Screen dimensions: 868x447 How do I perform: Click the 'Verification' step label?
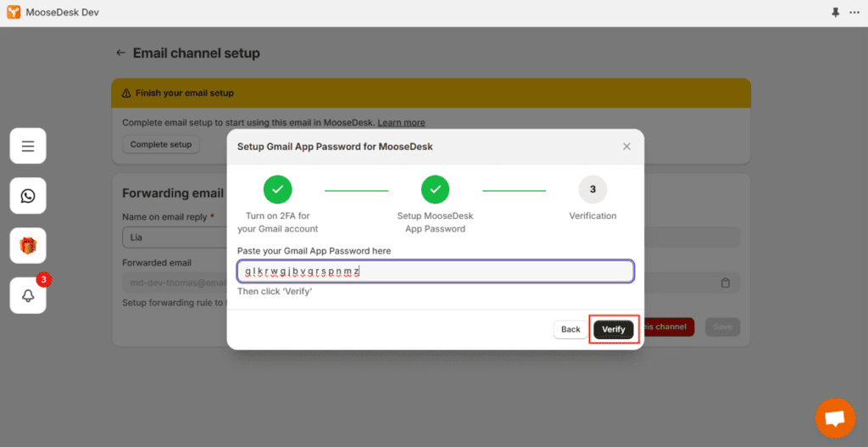tap(593, 216)
